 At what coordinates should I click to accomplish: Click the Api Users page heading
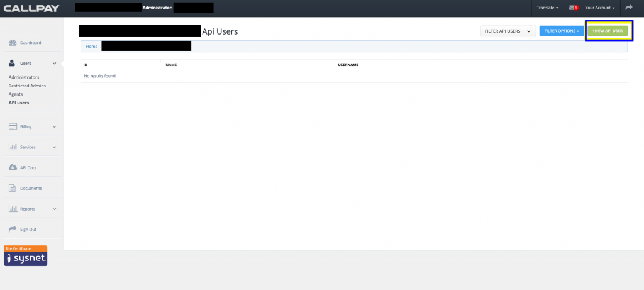(219, 31)
